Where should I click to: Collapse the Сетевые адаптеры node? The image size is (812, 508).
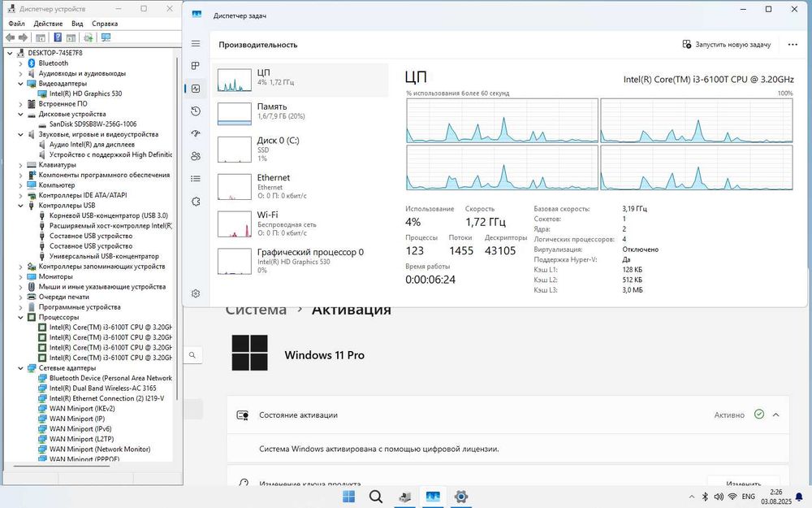pyautogui.click(x=21, y=368)
